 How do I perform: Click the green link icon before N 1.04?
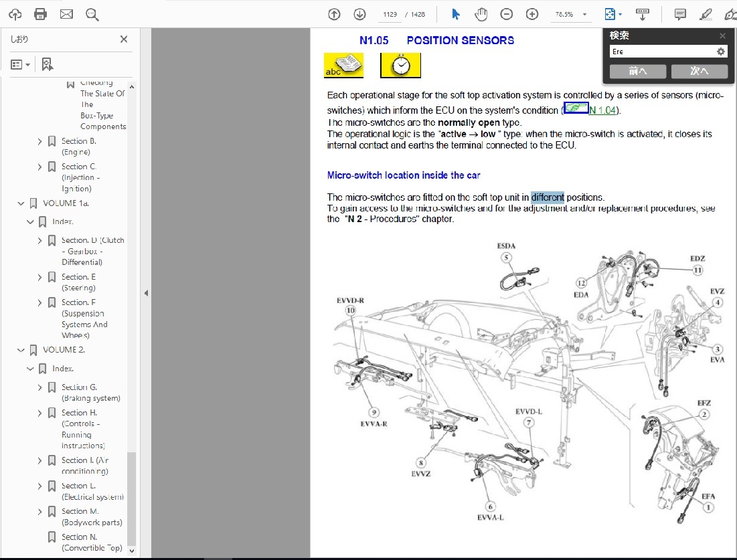click(576, 108)
